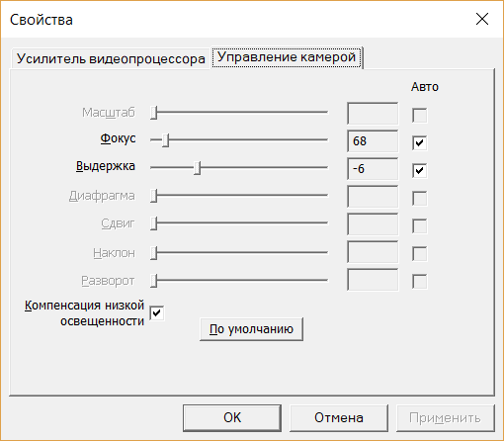Click the Фокус value field showing 68
Screen dimensions: 504x441
click(373, 141)
